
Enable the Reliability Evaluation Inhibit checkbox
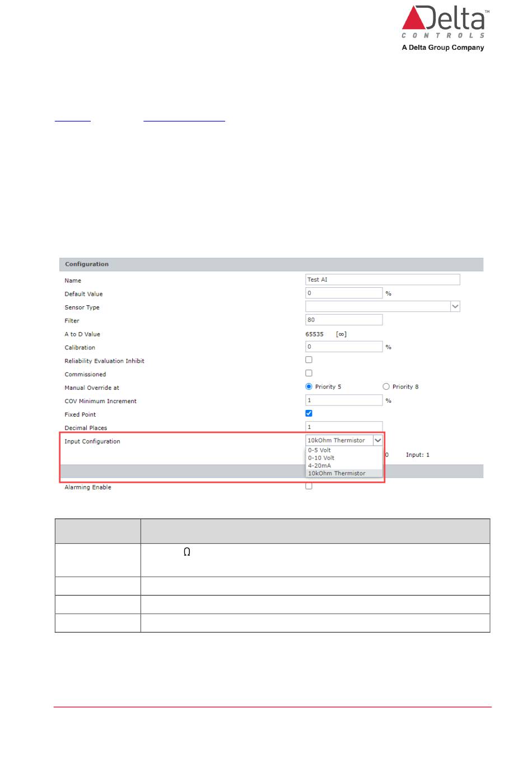click(309, 360)
